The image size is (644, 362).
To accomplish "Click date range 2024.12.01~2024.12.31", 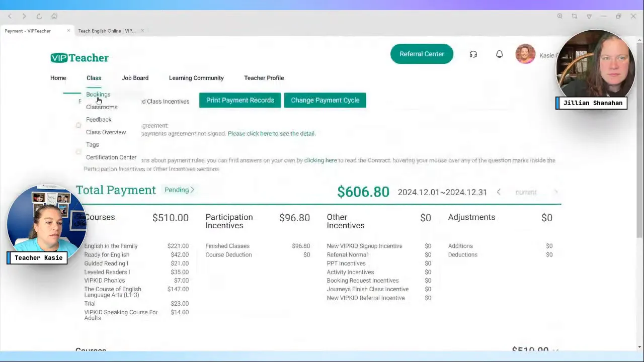I will 442,192.
